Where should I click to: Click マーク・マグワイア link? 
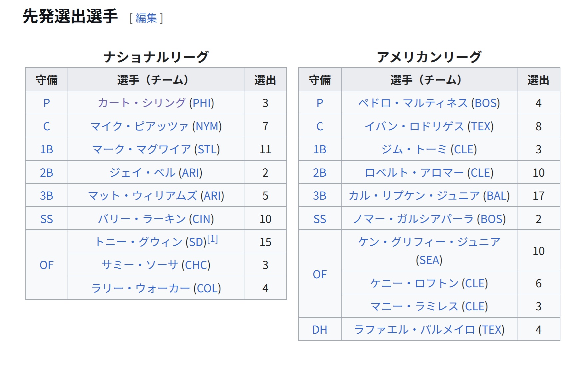click(142, 149)
